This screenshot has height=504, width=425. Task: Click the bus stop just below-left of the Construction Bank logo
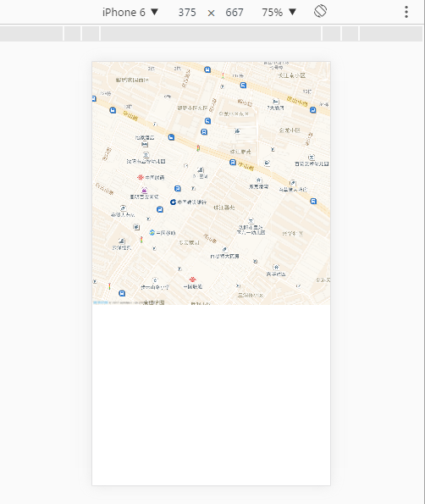coord(160,209)
